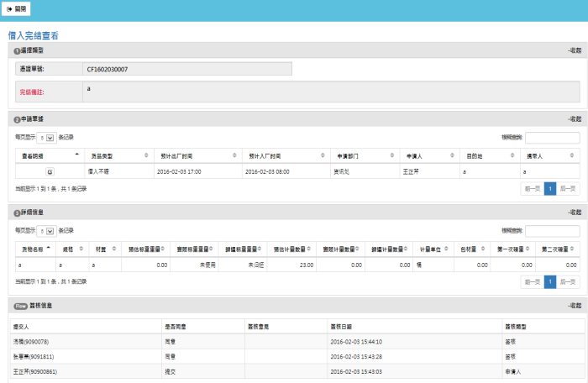Open rows-per-page dropdown in 詳細信息 section

point(46,230)
